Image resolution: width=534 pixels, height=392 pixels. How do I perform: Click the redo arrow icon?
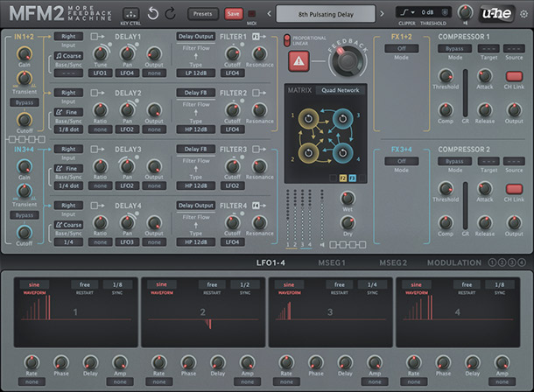(170, 14)
